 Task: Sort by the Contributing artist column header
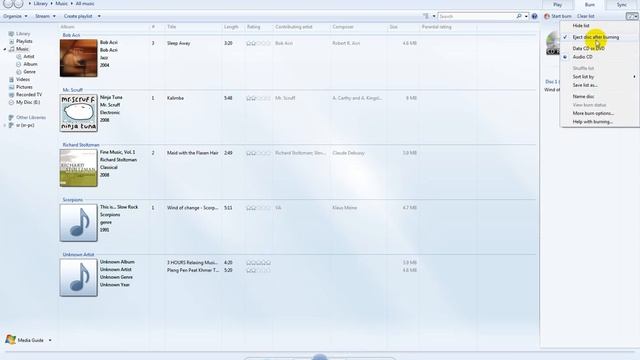(293, 27)
